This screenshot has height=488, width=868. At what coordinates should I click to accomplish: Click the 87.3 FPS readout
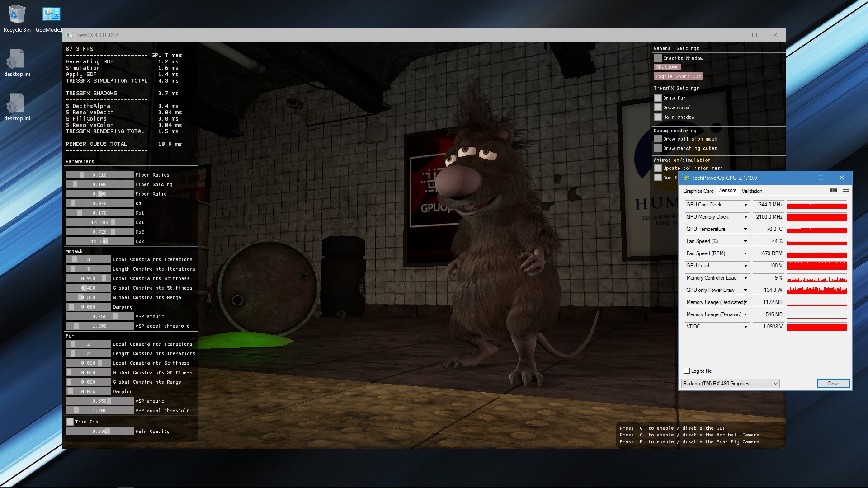click(x=80, y=49)
